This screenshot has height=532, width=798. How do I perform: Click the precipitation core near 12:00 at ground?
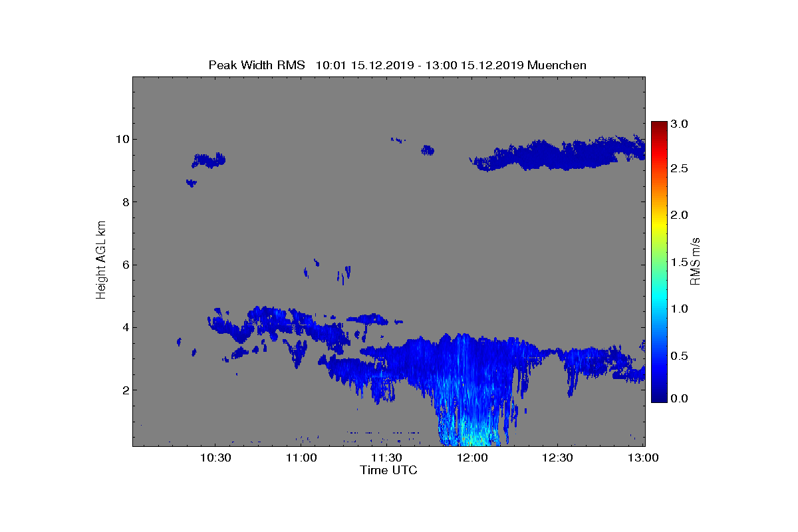point(472,432)
